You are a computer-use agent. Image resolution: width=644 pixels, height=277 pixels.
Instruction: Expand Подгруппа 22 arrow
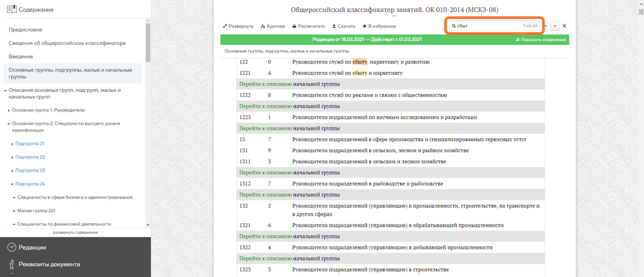coord(12,157)
